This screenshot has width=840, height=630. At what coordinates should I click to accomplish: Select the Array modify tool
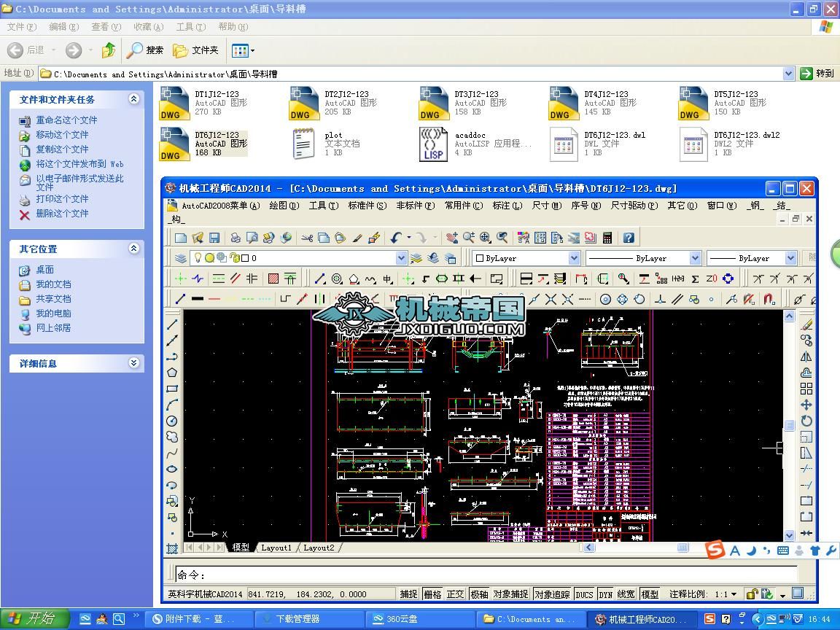(x=806, y=389)
